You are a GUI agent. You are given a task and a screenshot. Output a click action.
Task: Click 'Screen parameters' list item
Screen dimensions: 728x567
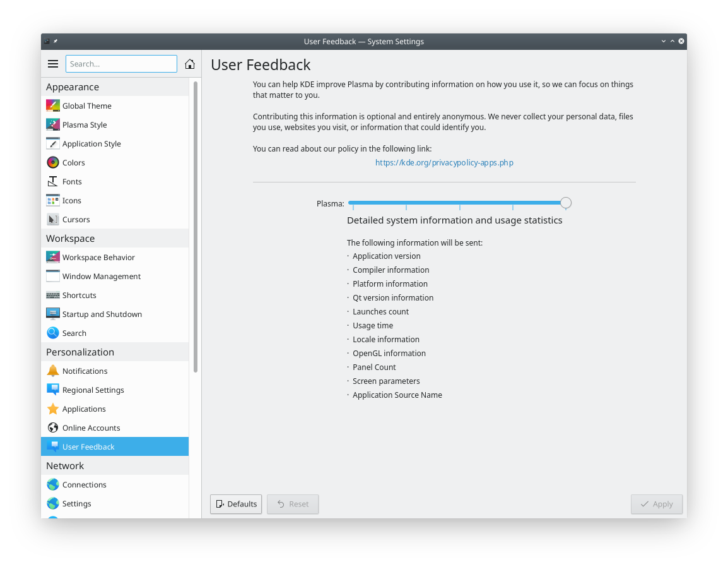(x=386, y=381)
